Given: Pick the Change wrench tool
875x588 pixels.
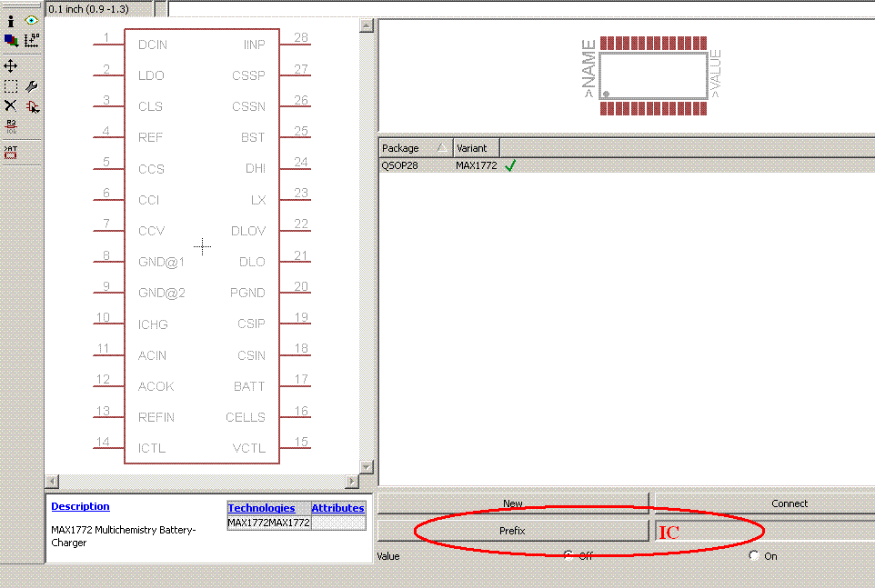Looking at the screenshot, I should 32,86.
